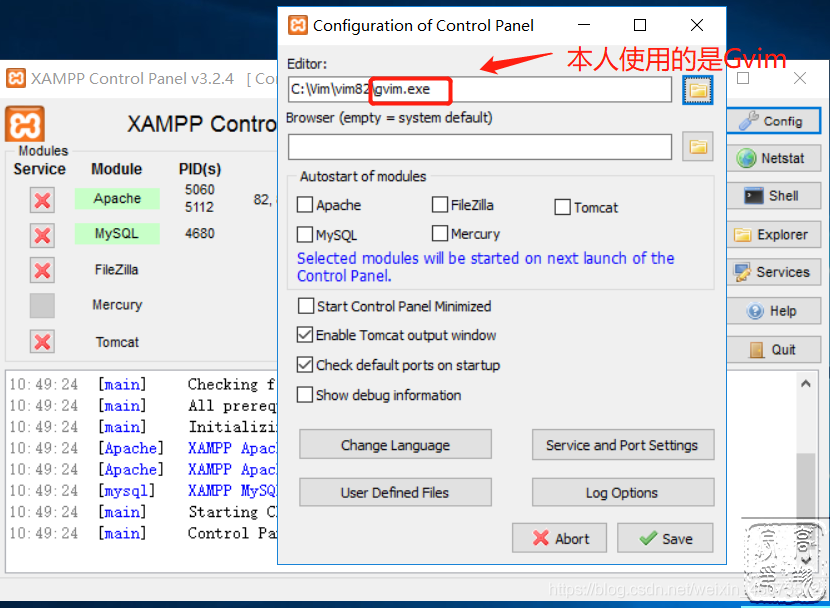Open Netstat tool
This screenshot has height=608, width=830.
click(x=773, y=158)
